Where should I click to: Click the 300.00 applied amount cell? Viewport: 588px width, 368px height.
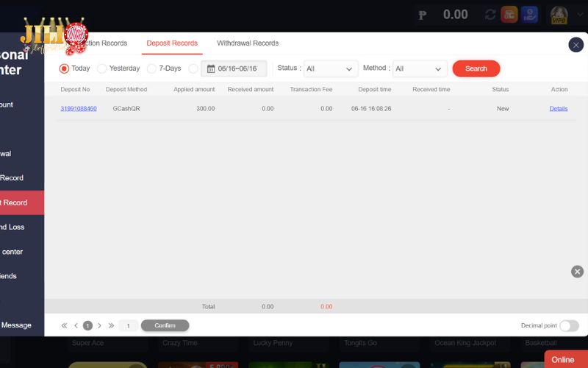pos(206,108)
